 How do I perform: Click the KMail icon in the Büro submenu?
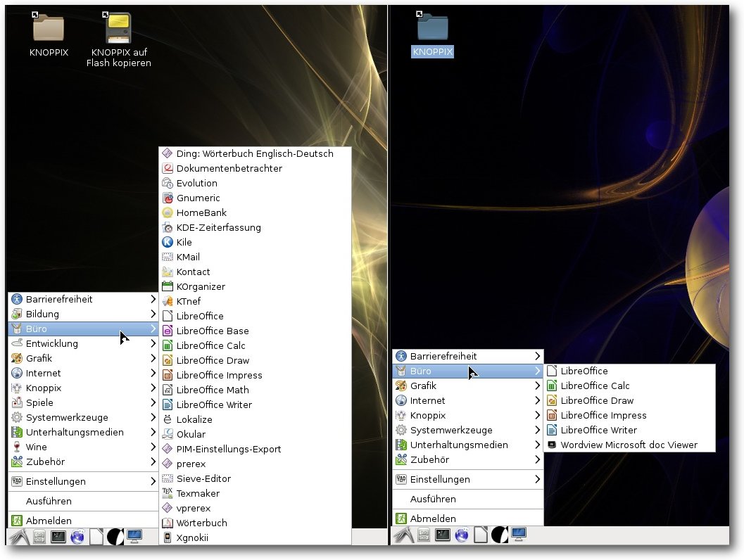coord(167,257)
